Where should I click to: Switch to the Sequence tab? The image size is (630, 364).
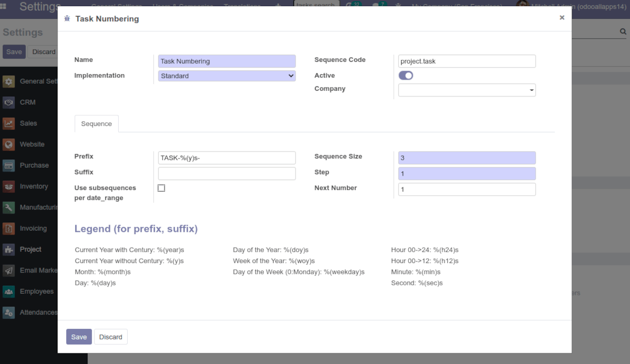(96, 124)
